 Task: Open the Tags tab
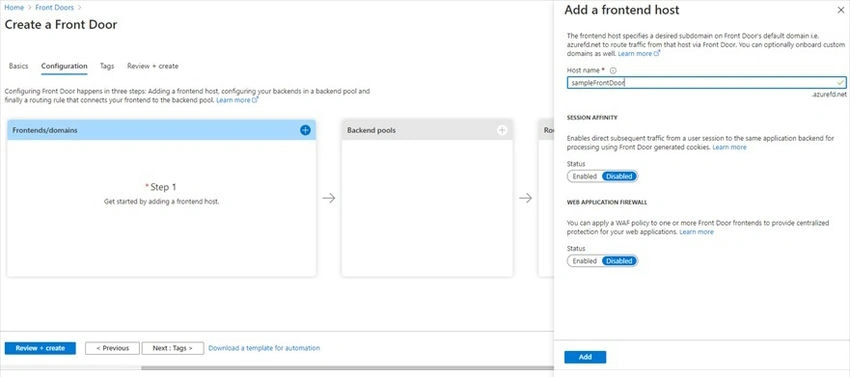107,66
